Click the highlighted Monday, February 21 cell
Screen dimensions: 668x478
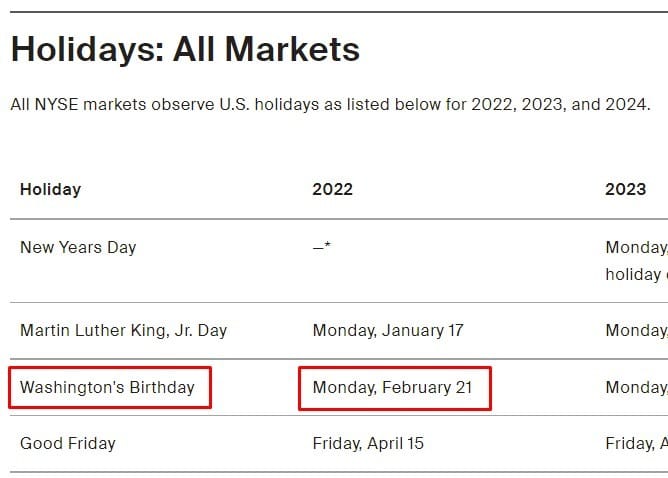coord(395,388)
